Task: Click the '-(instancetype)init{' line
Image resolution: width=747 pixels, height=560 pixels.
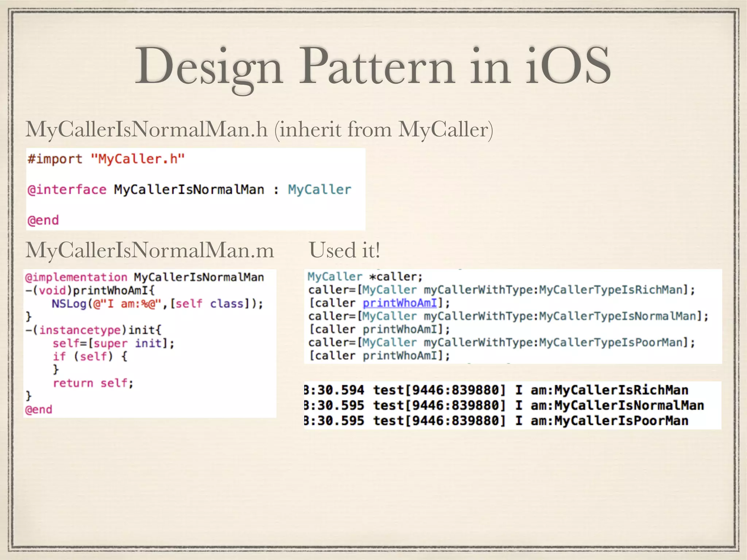Action: [x=93, y=330]
